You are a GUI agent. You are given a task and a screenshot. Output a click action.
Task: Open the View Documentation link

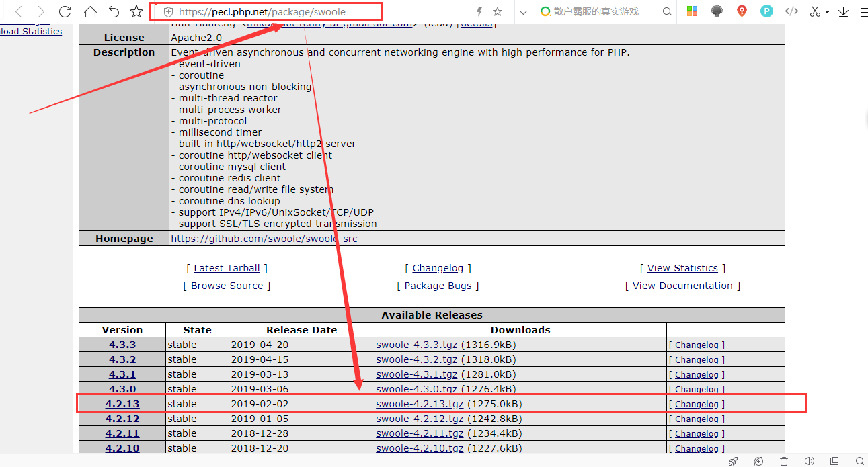[x=682, y=286]
